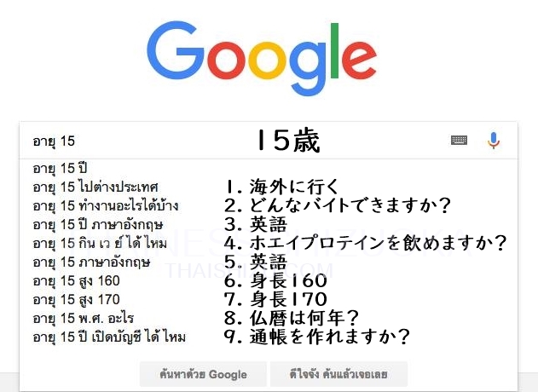Pick the suggestion อายุ 15 ทํางานอะไรได้บ้าง
The width and height of the screenshot is (538, 392).
pos(105,205)
